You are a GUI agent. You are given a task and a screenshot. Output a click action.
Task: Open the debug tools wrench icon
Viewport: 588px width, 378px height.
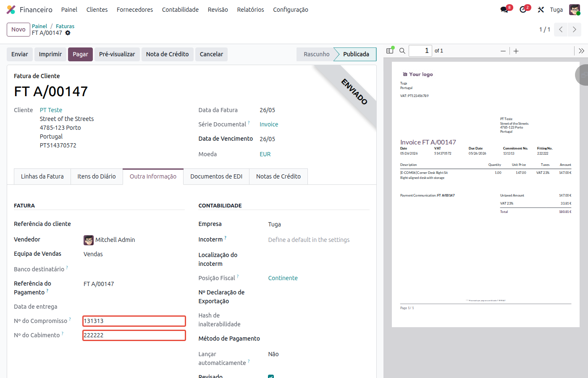pyautogui.click(x=541, y=10)
